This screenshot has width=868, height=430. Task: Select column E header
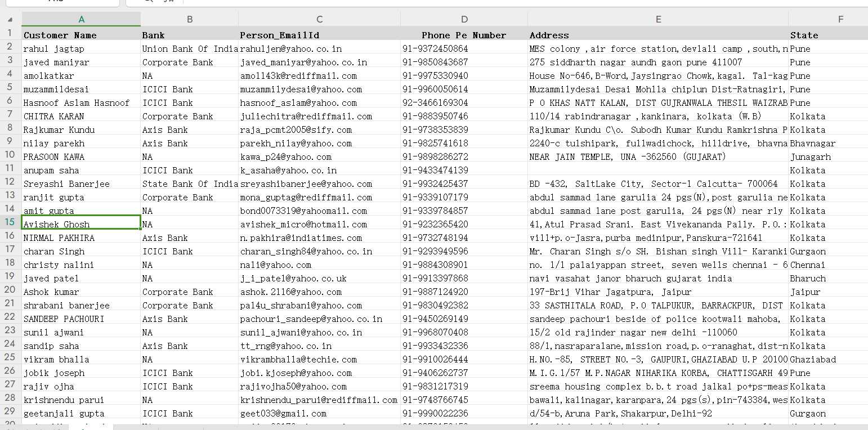click(x=658, y=19)
